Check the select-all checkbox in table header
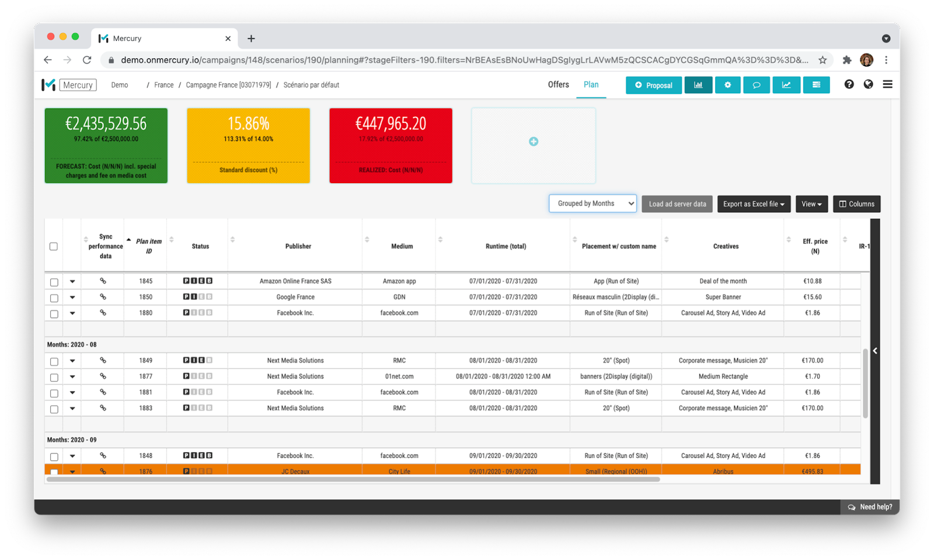 pos(53,246)
